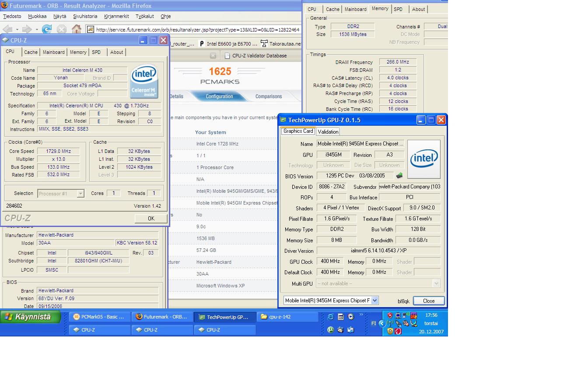Open the Kirjanmerkit menu in Firefox

point(116,16)
